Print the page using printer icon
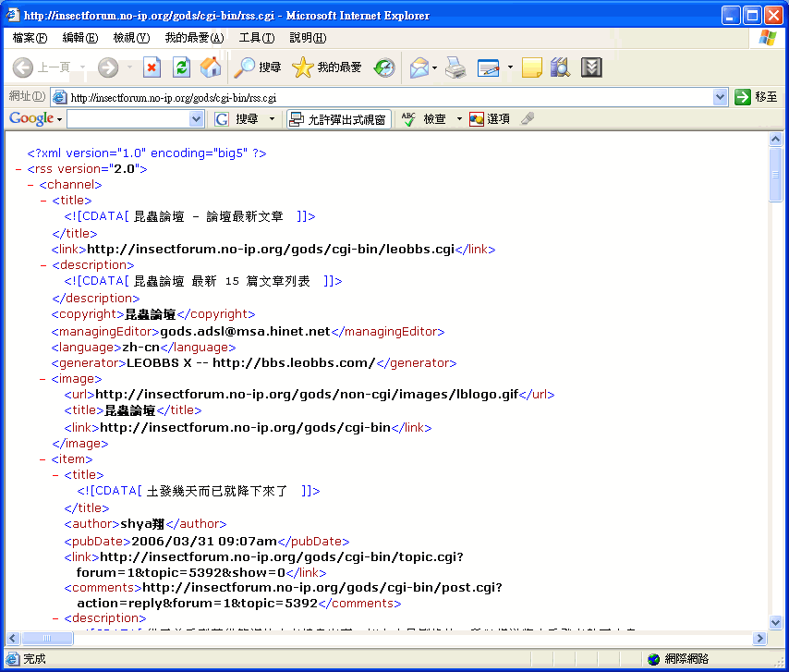 455,67
